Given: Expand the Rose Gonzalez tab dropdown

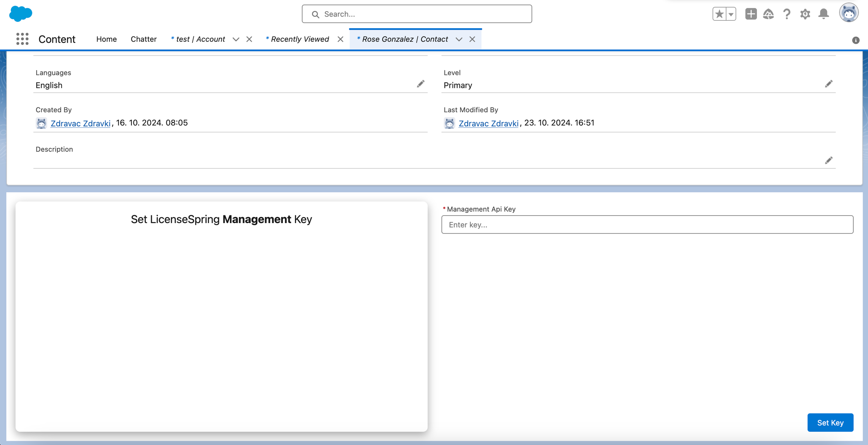Looking at the screenshot, I should pyautogui.click(x=459, y=39).
